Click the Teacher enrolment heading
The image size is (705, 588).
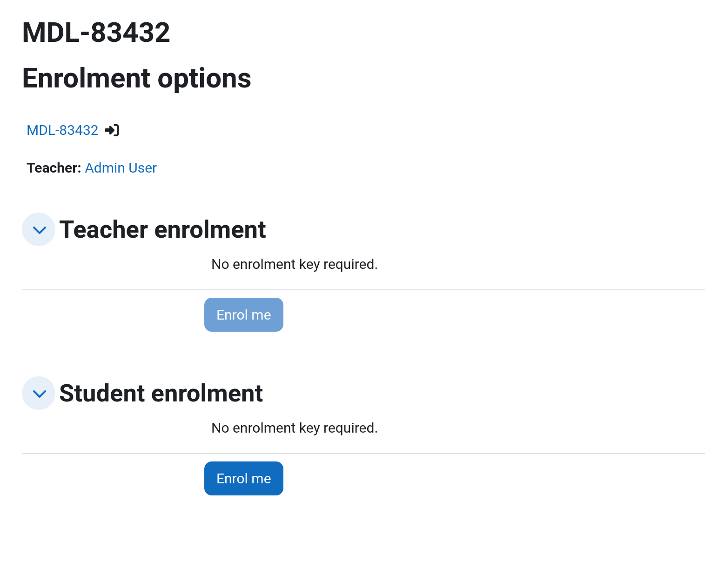[x=162, y=229]
